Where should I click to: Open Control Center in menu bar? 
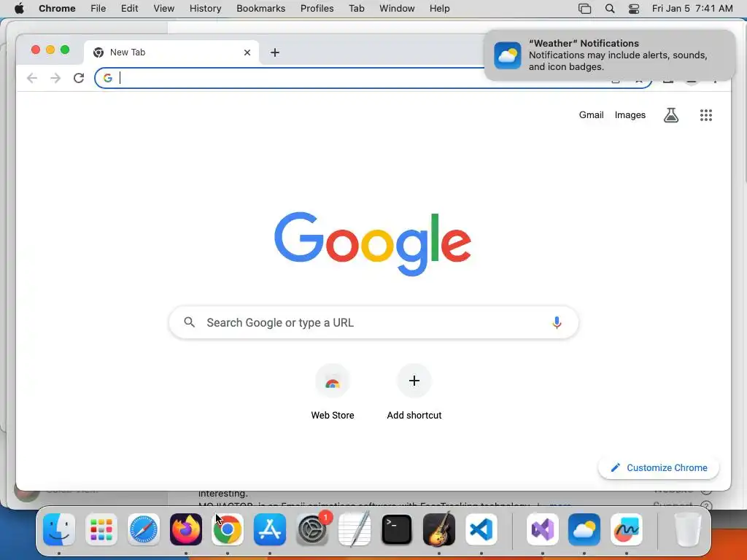coord(634,9)
